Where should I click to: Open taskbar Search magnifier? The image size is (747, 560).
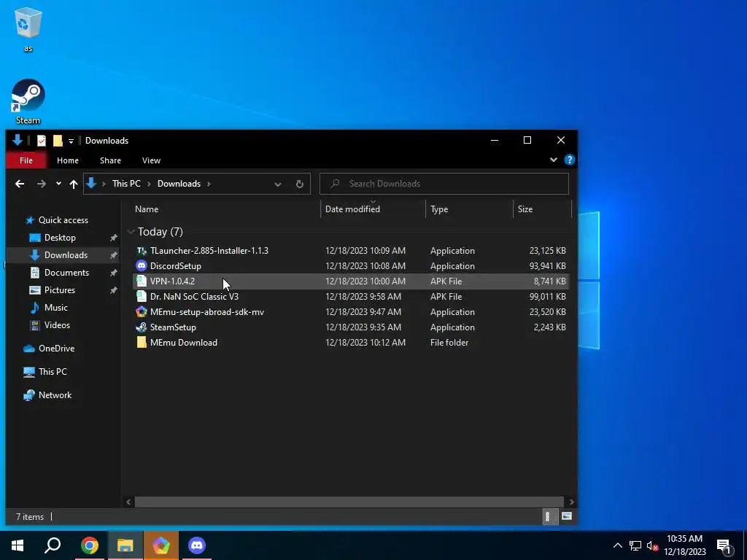[53, 545]
